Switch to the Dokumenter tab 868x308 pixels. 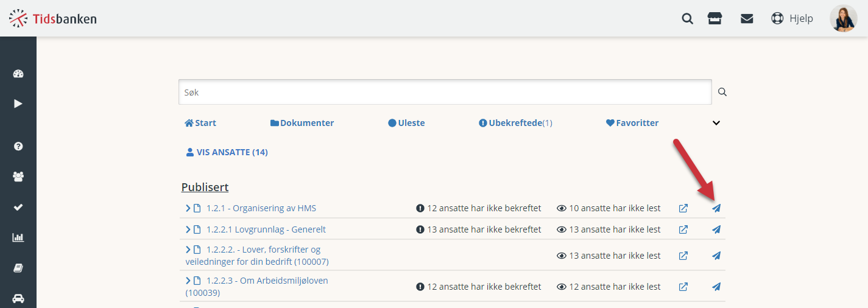point(302,123)
